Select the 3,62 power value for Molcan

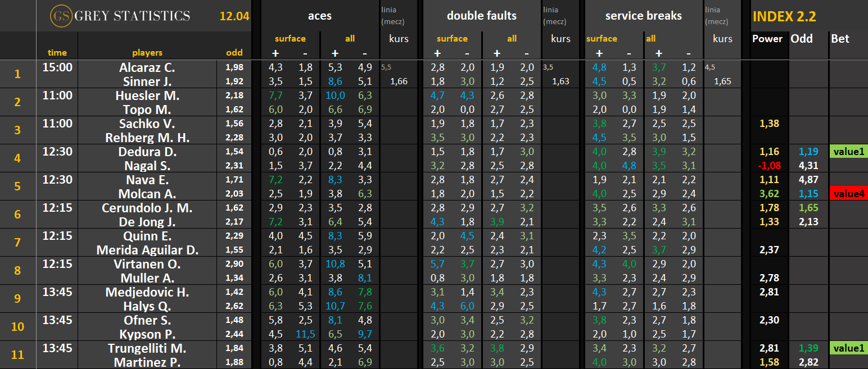[x=768, y=194]
